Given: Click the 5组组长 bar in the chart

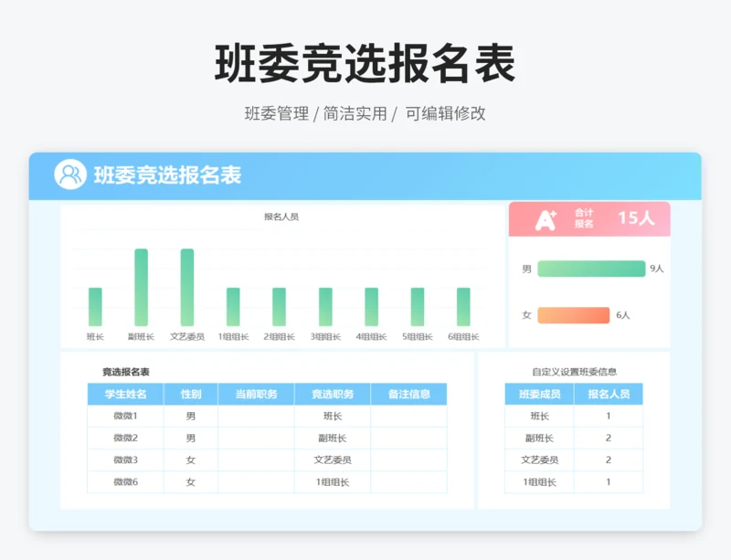Looking at the screenshot, I should pyautogui.click(x=418, y=307).
